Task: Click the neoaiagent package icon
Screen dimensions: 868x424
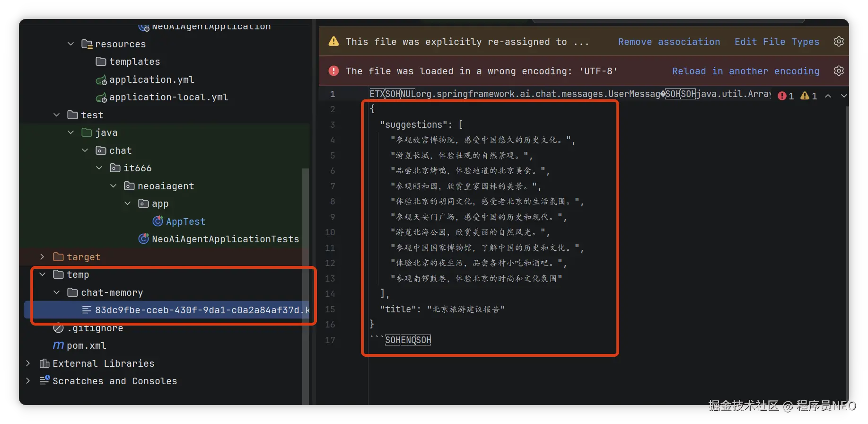Action: pos(129,186)
